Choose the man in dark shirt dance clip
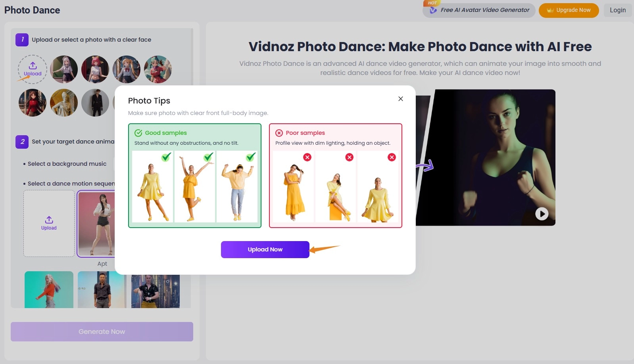634x364 pixels. pos(102,289)
